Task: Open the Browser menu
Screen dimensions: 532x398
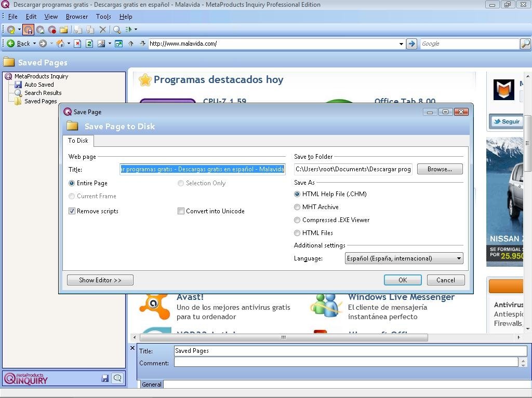Action: tap(77, 17)
